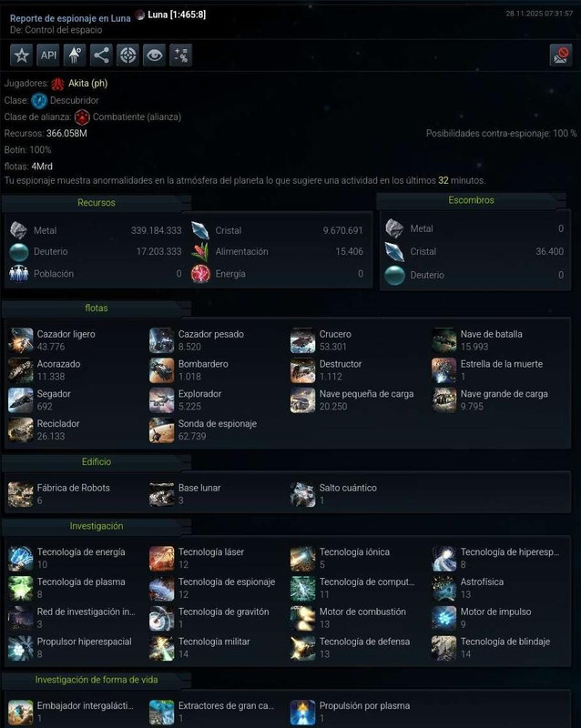Open the combat simulator percent icon
581x728 pixels.
coord(181,56)
